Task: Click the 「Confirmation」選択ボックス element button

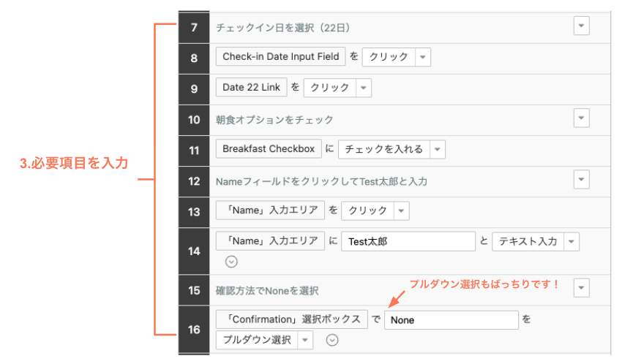Action: point(291,319)
